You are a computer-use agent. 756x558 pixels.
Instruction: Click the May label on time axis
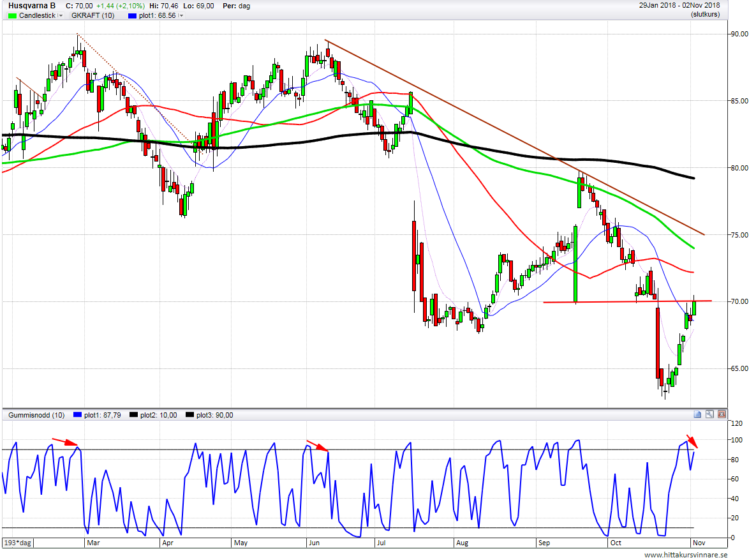point(241,543)
